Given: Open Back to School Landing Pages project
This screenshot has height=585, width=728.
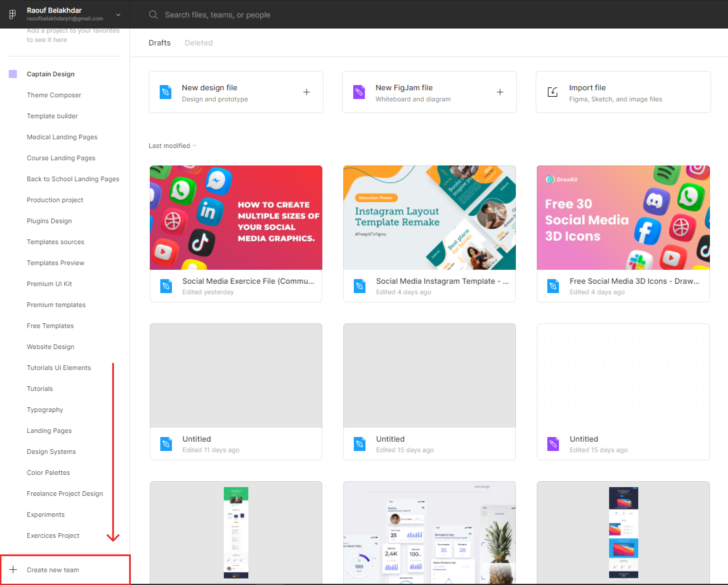Looking at the screenshot, I should coord(73,179).
